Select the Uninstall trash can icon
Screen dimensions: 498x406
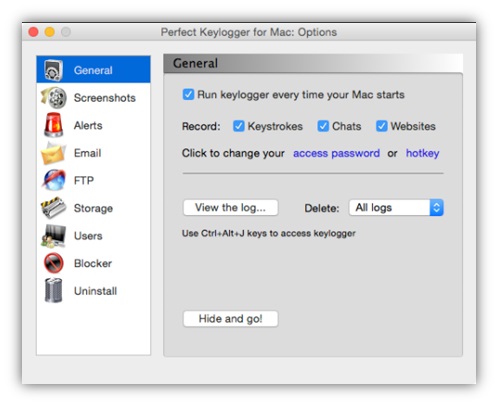(53, 290)
